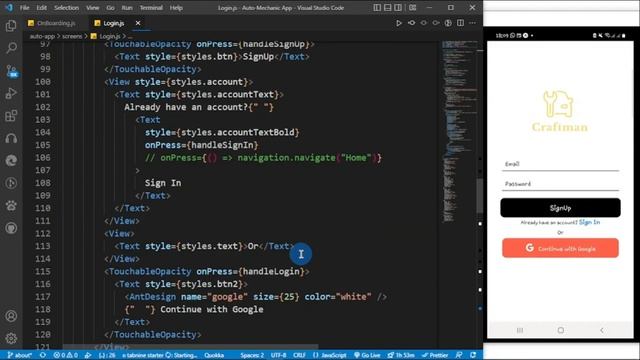Open the editor More Actions ellipsis
The height and width of the screenshot is (360, 640).
coord(473,23)
